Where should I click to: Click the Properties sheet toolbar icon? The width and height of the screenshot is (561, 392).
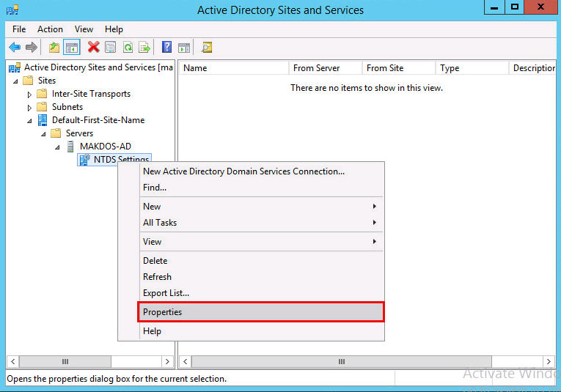111,47
